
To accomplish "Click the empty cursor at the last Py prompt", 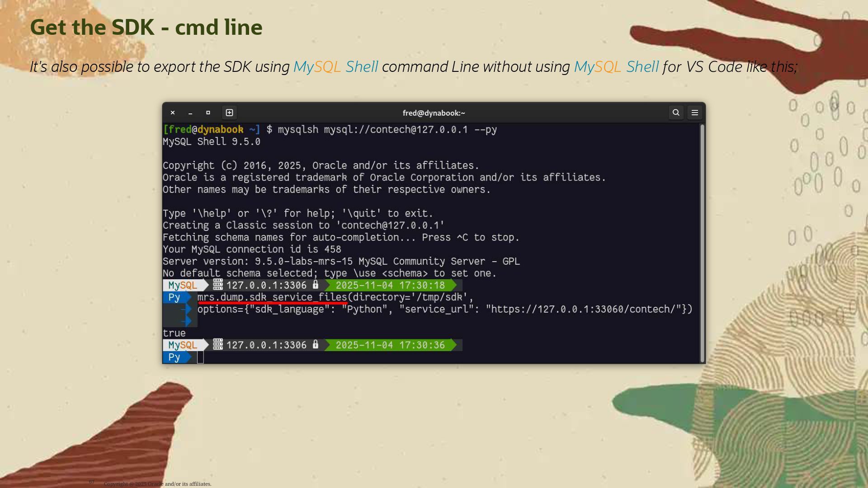I will 200,357.
